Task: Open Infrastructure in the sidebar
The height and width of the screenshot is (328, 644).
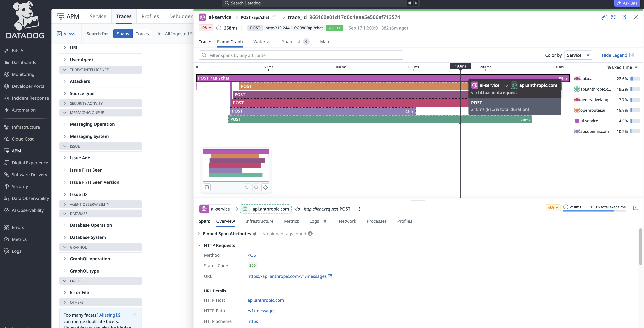Action: point(22,127)
